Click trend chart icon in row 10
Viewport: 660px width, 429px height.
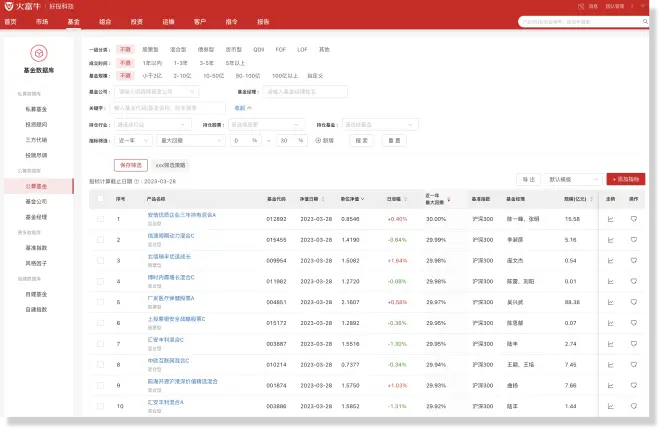pos(611,406)
